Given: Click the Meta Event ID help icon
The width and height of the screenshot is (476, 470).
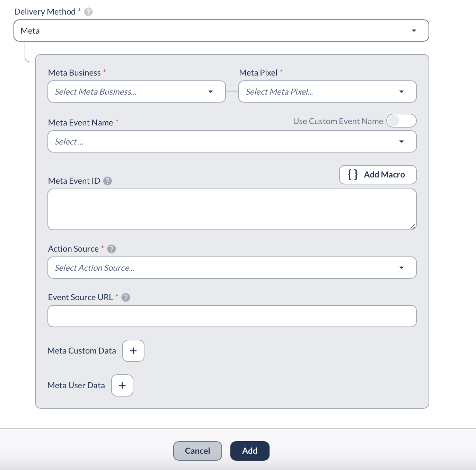Looking at the screenshot, I should [x=108, y=181].
